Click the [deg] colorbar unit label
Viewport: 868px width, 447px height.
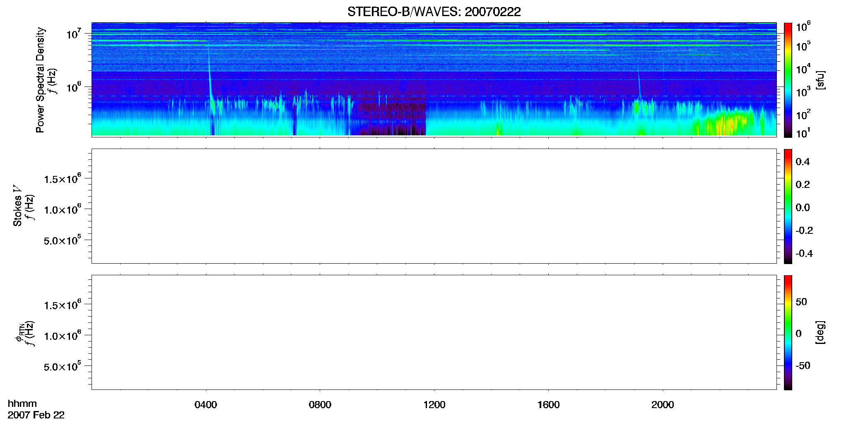(x=820, y=332)
